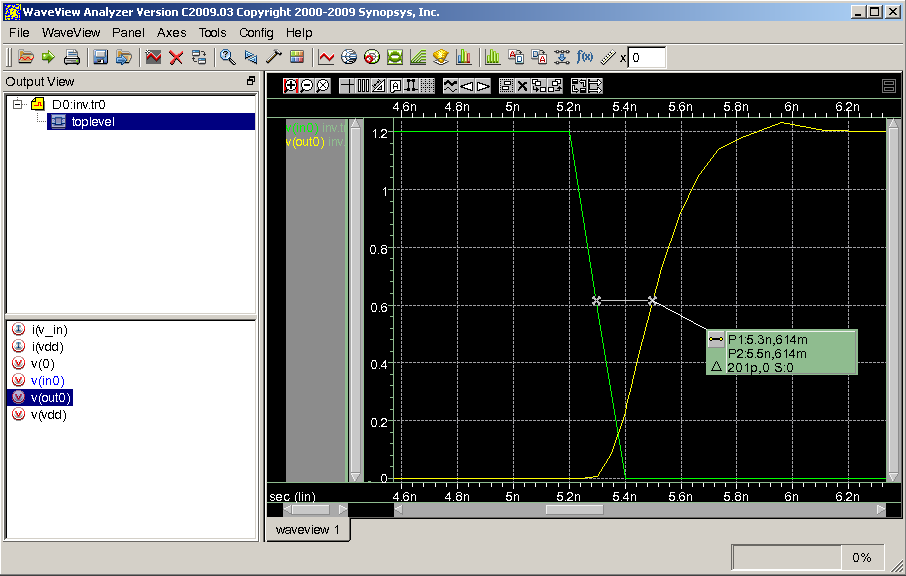Click the red X delete icon in the toolbar

pyautogui.click(x=176, y=57)
